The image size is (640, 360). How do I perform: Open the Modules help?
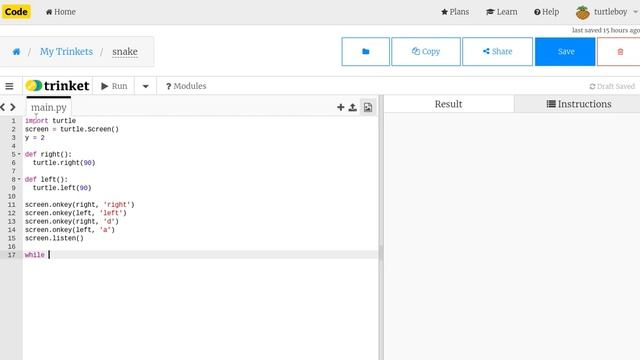[186, 86]
